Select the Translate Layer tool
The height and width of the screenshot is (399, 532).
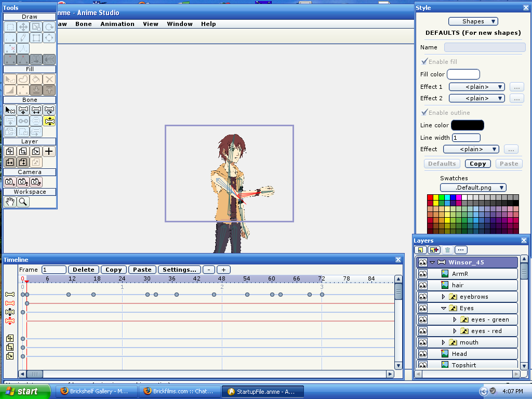[10, 151]
